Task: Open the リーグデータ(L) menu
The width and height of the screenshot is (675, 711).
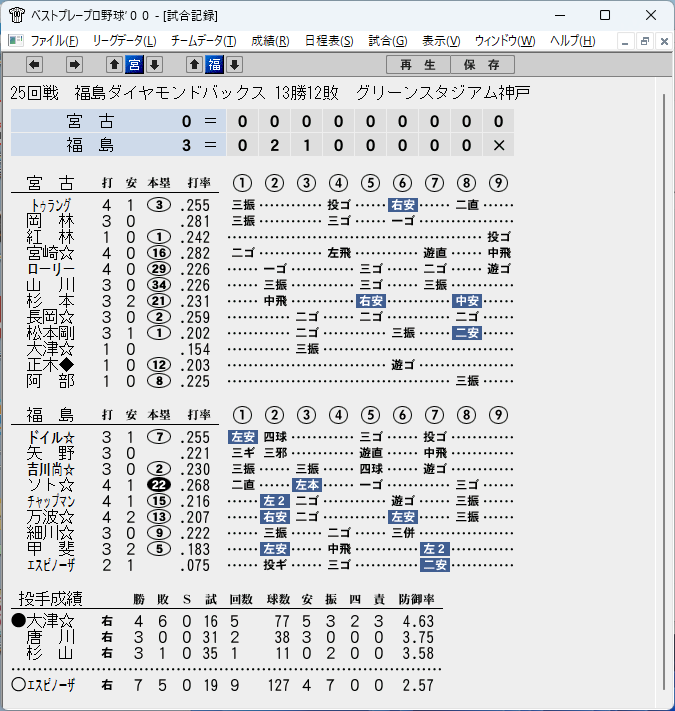Action: point(125,41)
